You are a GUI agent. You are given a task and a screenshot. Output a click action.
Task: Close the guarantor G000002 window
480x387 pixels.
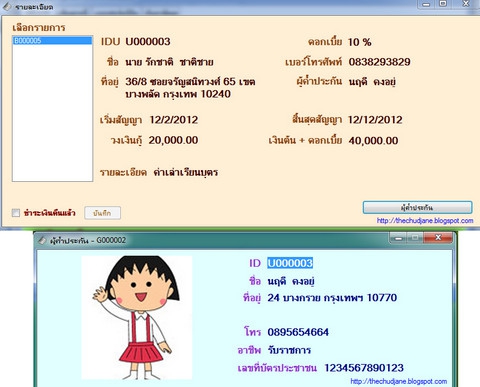(x=438, y=238)
